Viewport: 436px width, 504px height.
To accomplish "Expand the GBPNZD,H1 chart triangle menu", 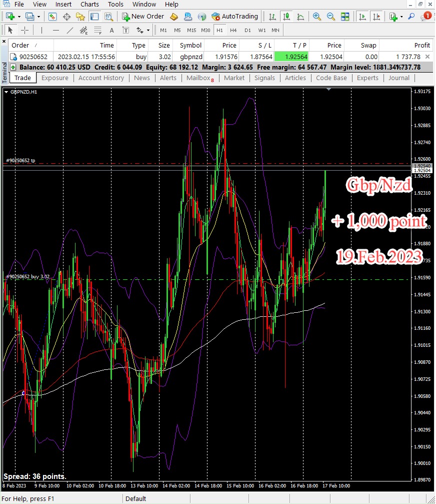I will (6, 92).
